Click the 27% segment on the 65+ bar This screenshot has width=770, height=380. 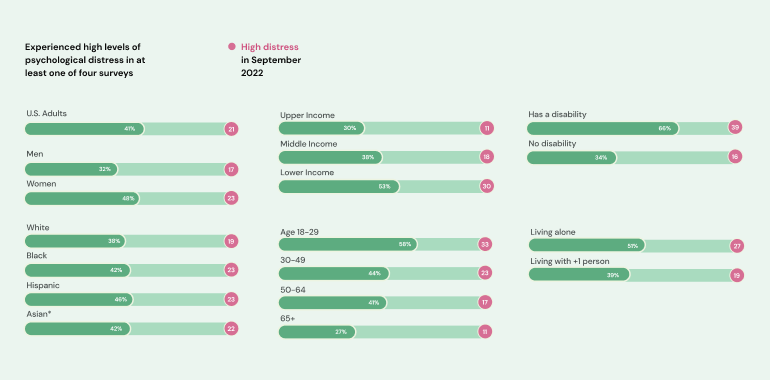pyautogui.click(x=317, y=332)
